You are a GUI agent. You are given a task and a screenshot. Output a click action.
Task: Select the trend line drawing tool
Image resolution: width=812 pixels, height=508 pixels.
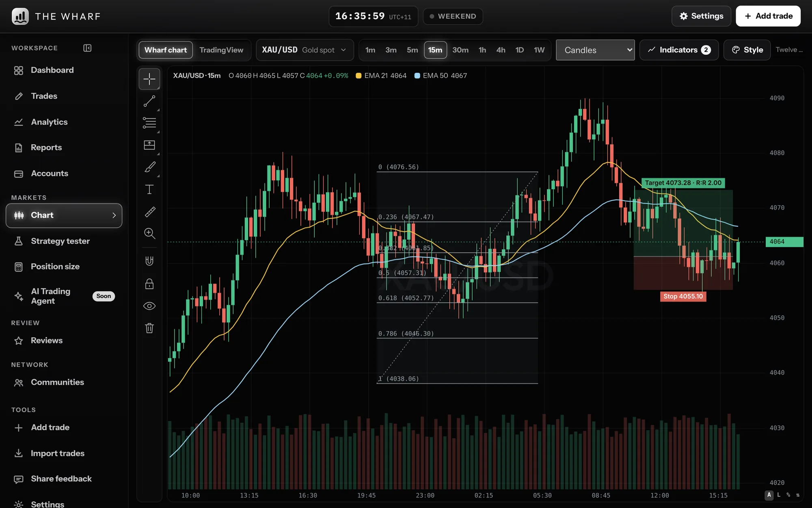pyautogui.click(x=149, y=101)
